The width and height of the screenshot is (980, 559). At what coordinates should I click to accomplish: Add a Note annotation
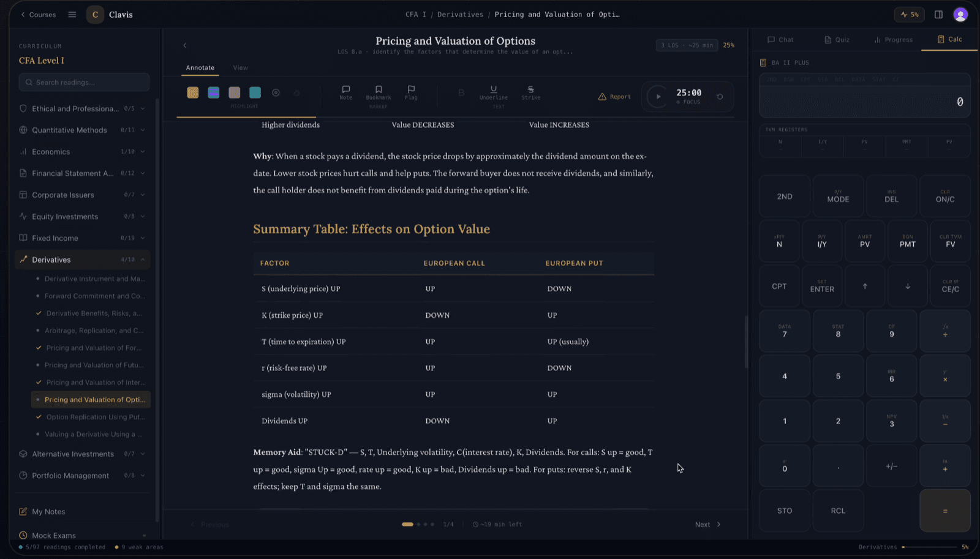point(345,92)
